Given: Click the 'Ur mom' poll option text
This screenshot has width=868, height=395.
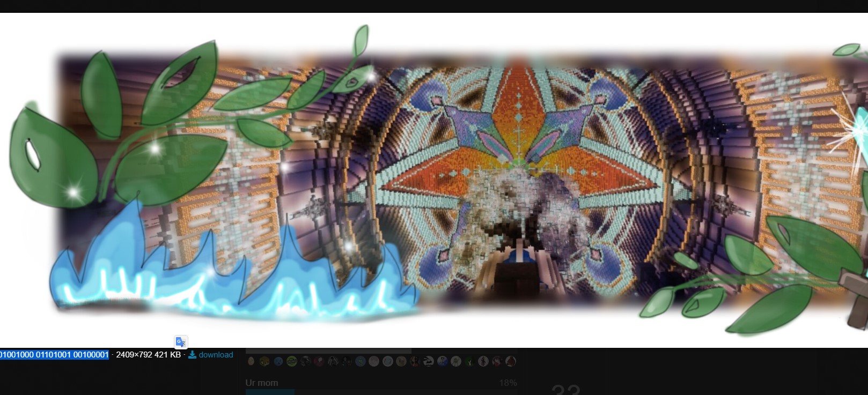Looking at the screenshot, I should [x=262, y=383].
